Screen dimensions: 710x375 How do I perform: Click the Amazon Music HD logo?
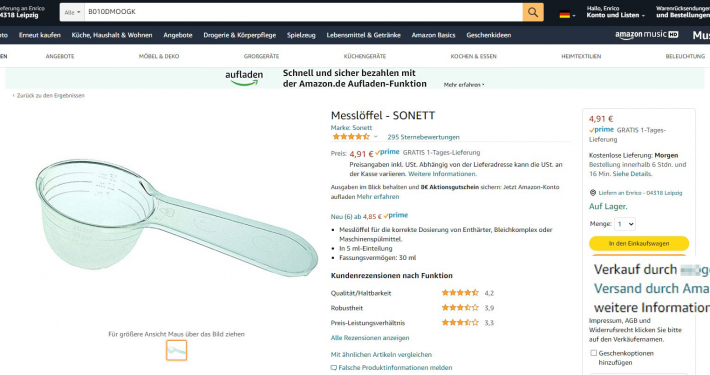click(647, 35)
